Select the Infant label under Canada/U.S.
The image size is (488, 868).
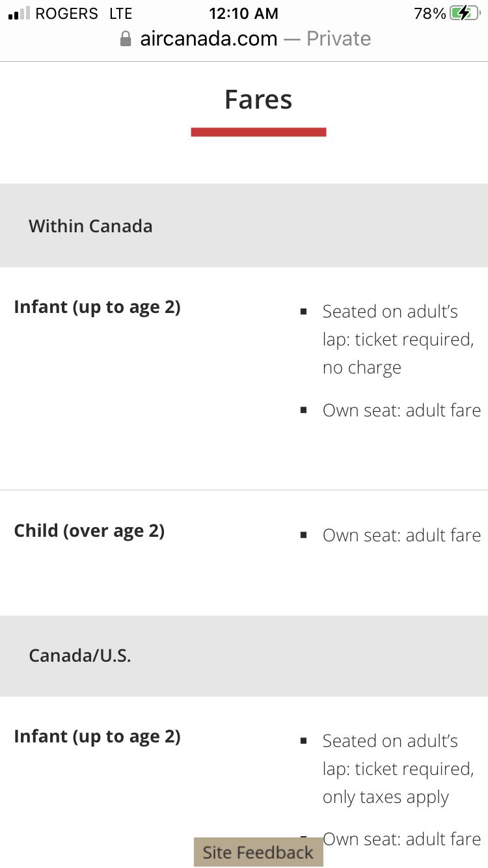pyautogui.click(x=97, y=736)
